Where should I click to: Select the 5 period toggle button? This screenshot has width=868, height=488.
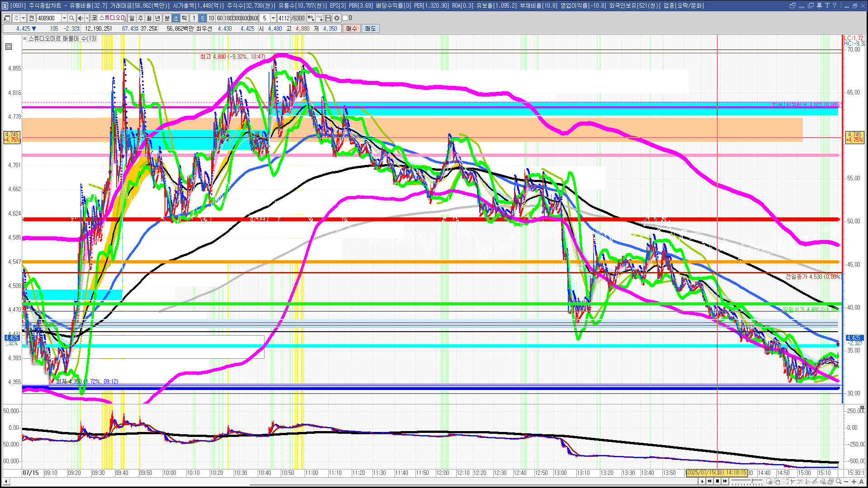pyautogui.click(x=203, y=18)
